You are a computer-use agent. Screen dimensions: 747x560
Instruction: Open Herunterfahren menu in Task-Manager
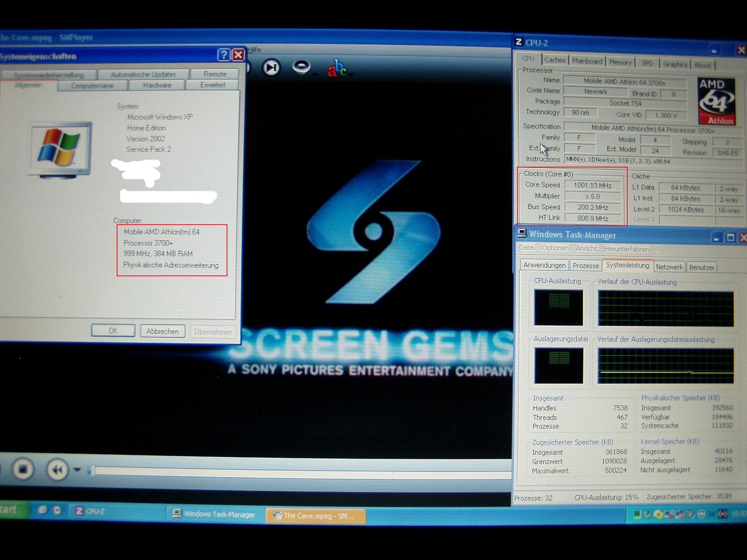(627, 249)
